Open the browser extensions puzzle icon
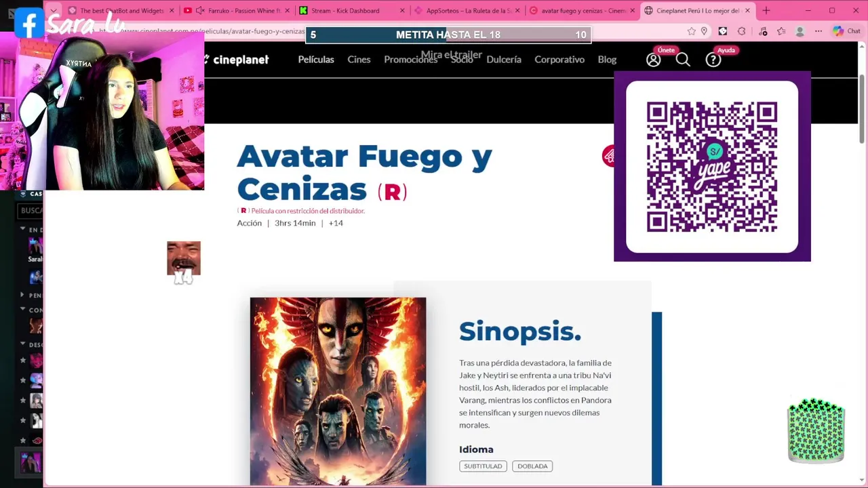 tap(741, 31)
